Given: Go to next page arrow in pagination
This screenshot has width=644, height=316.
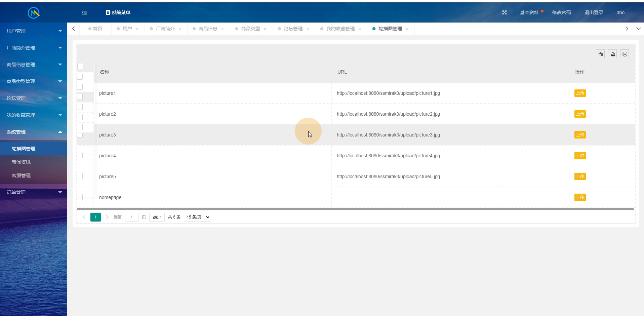Looking at the screenshot, I should 107,217.
